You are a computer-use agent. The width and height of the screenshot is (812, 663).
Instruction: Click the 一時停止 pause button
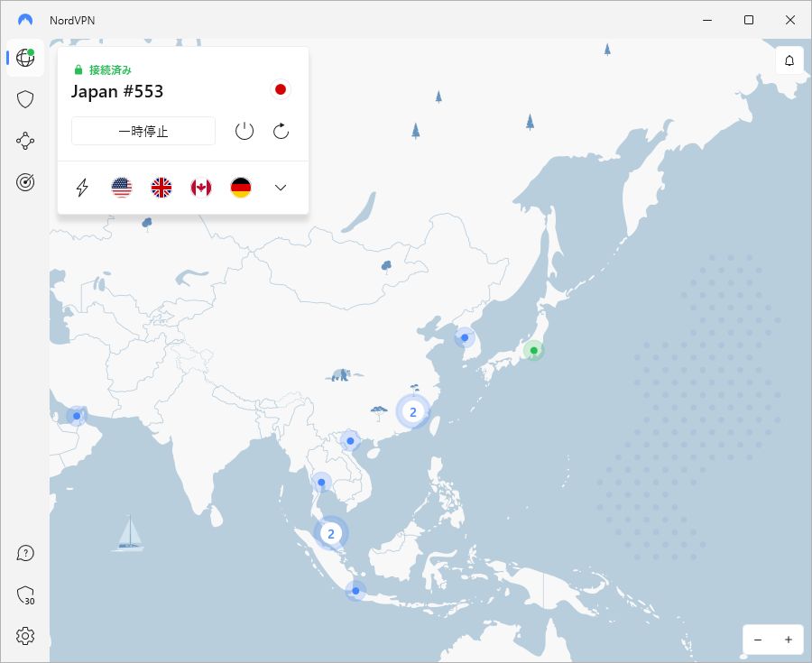[x=143, y=131]
